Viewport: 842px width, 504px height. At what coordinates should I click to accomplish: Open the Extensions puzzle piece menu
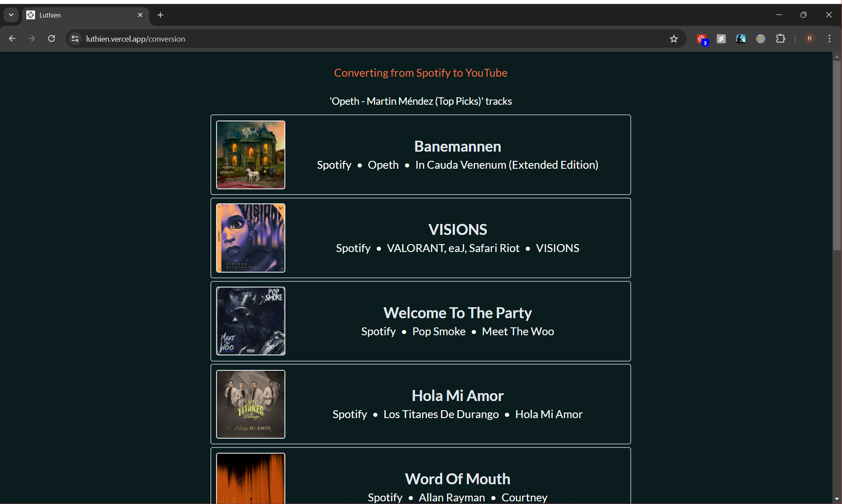click(x=781, y=39)
